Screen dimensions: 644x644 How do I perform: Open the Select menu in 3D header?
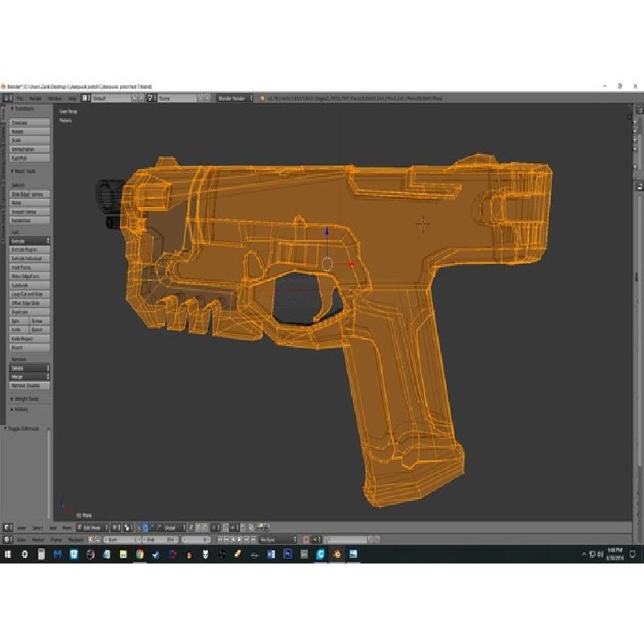(x=37, y=528)
